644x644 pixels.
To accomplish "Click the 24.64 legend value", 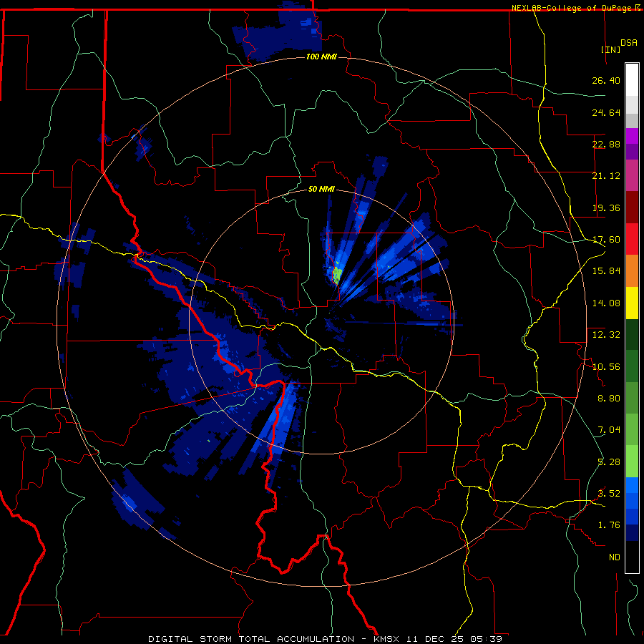I will [x=606, y=112].
